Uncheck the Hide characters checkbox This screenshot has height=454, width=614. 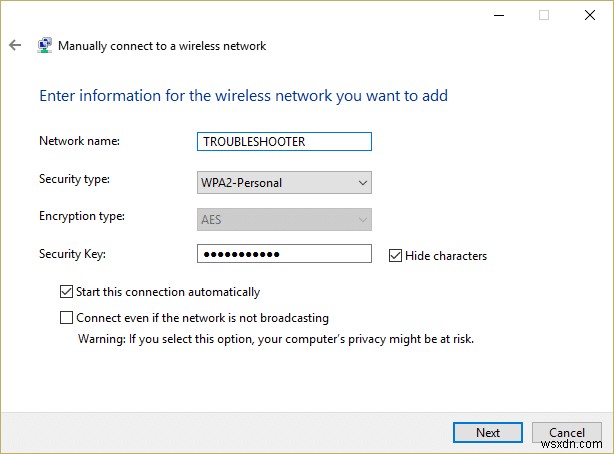396,255
